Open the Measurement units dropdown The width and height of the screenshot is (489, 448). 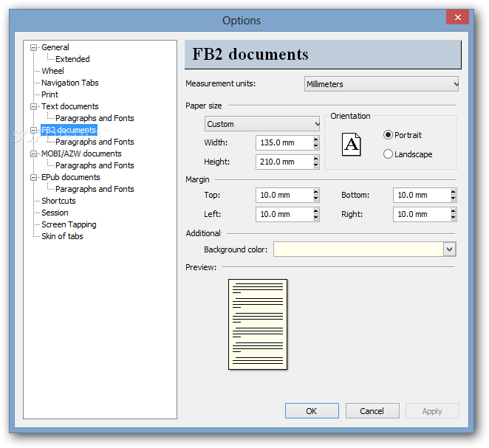click(381, 84)
